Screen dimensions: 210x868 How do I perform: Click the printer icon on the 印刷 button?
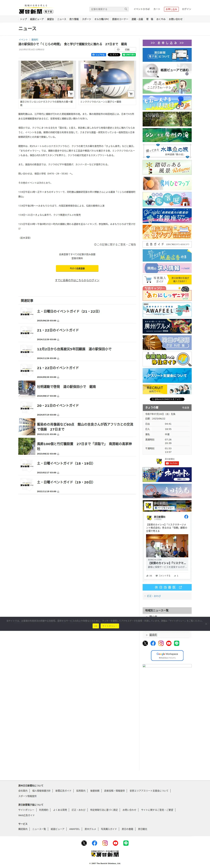pos(118,49)
